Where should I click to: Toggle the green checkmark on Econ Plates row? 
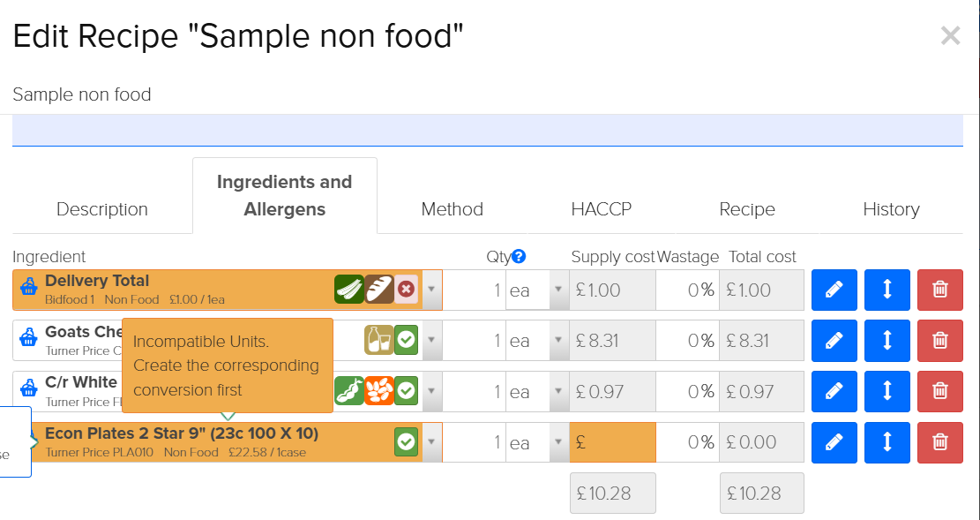(406, 442)
